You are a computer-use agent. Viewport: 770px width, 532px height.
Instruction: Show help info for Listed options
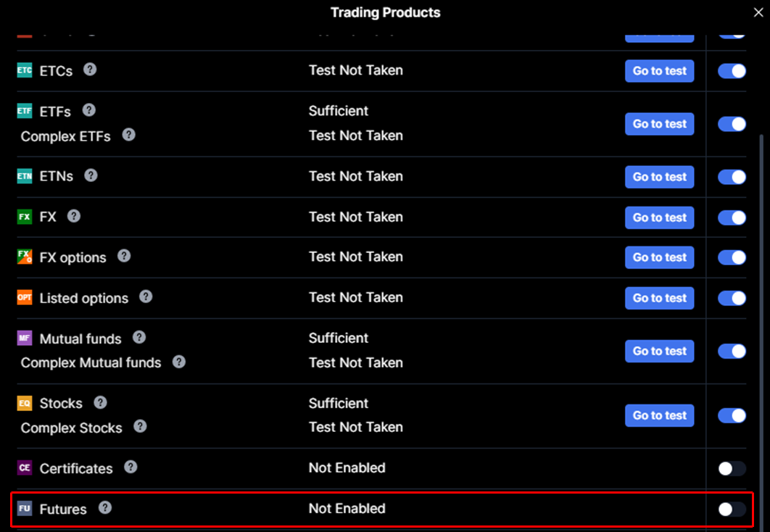pos(146,296)
